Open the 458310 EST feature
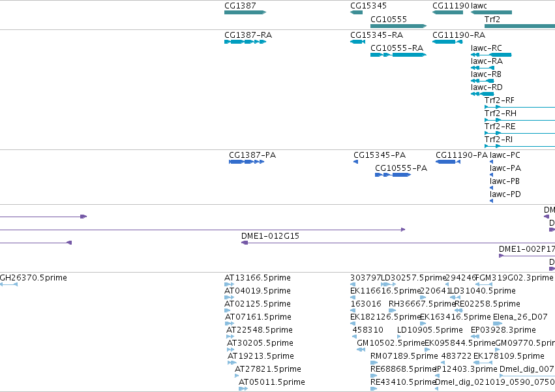 click(354, 337)
